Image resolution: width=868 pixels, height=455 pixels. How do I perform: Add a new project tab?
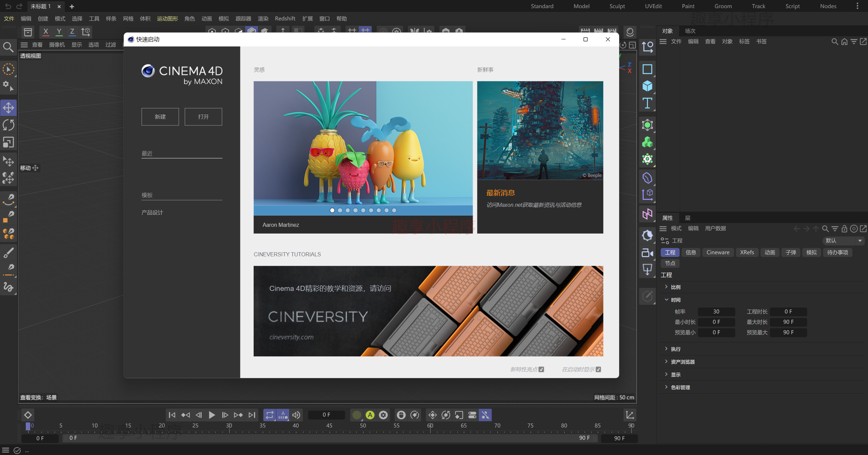pos(72,6)
